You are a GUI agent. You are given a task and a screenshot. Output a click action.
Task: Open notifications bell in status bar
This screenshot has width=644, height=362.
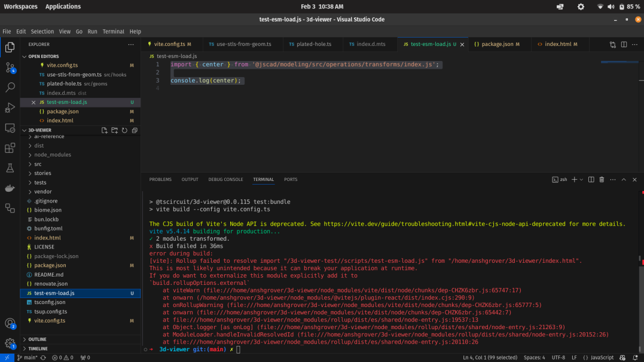tap(635, 357)
